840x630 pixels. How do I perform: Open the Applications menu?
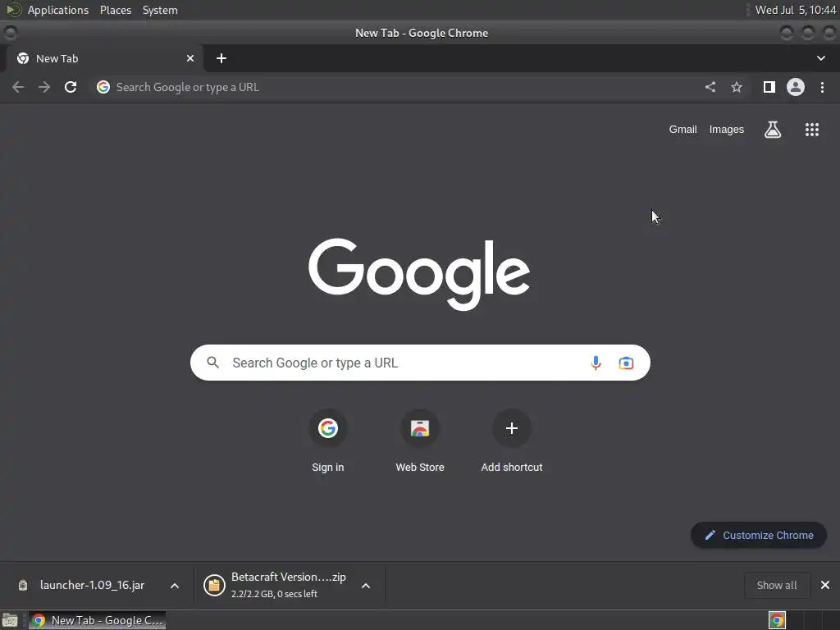click(58, 10)
